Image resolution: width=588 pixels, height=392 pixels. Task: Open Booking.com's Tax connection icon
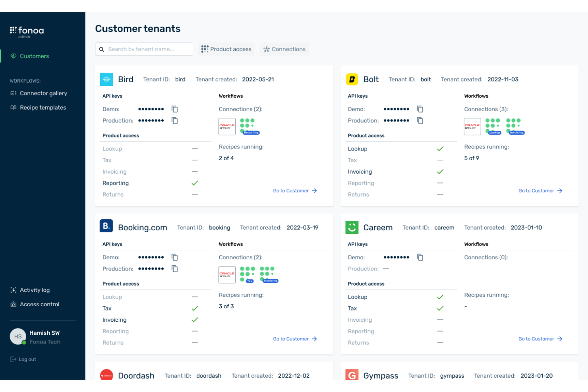pyautogui.click(x=248, y=274)
